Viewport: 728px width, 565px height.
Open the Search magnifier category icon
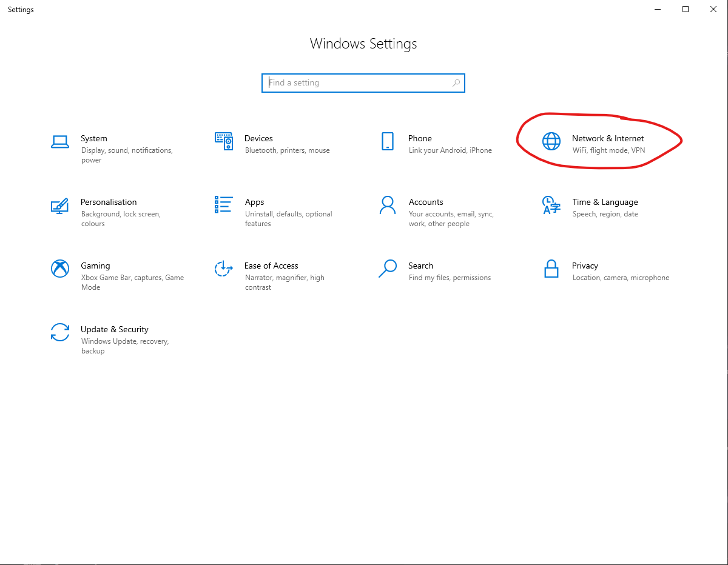[388, 269]
